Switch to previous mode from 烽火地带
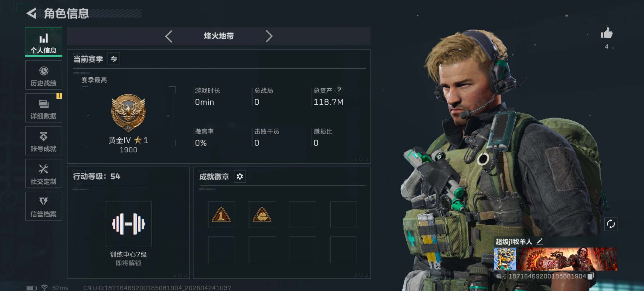 click(169, 36)
